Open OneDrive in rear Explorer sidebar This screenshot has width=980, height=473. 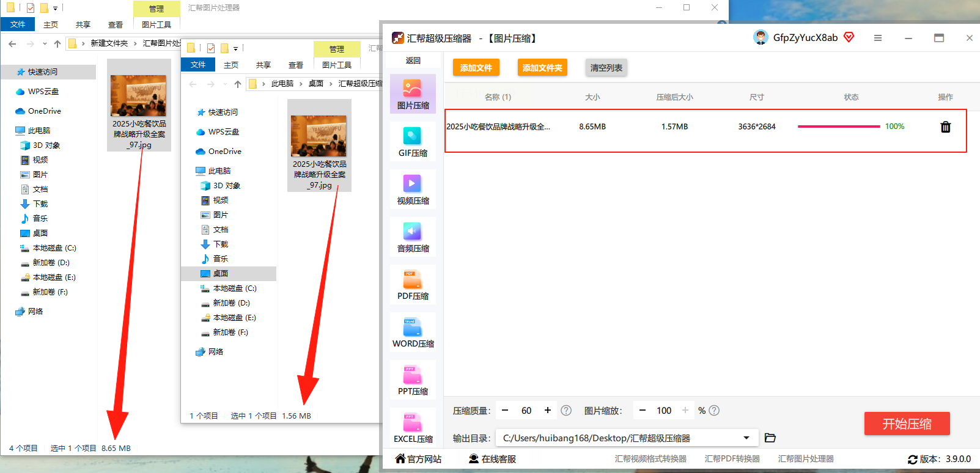pos(38,111)
